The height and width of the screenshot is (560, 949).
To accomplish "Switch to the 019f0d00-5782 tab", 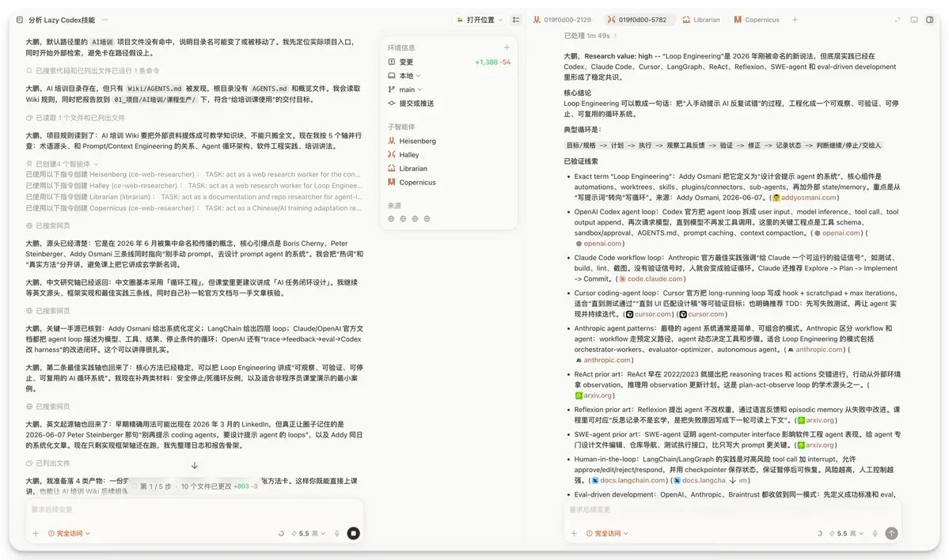I will [637, 20].
